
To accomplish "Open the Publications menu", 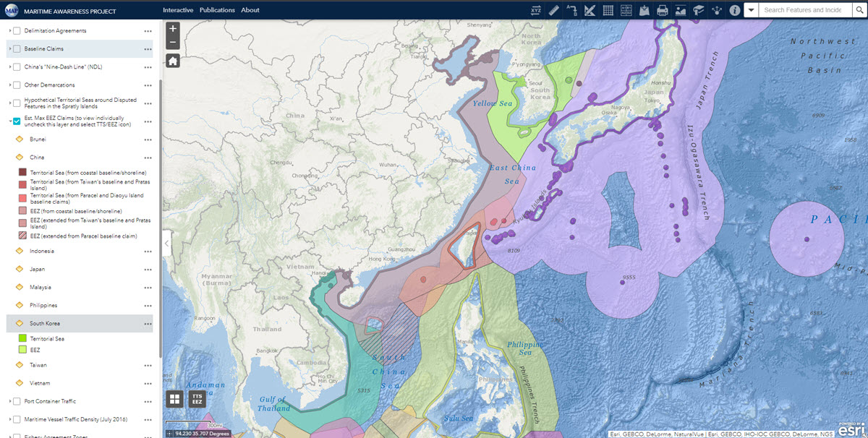I will 217,10.
